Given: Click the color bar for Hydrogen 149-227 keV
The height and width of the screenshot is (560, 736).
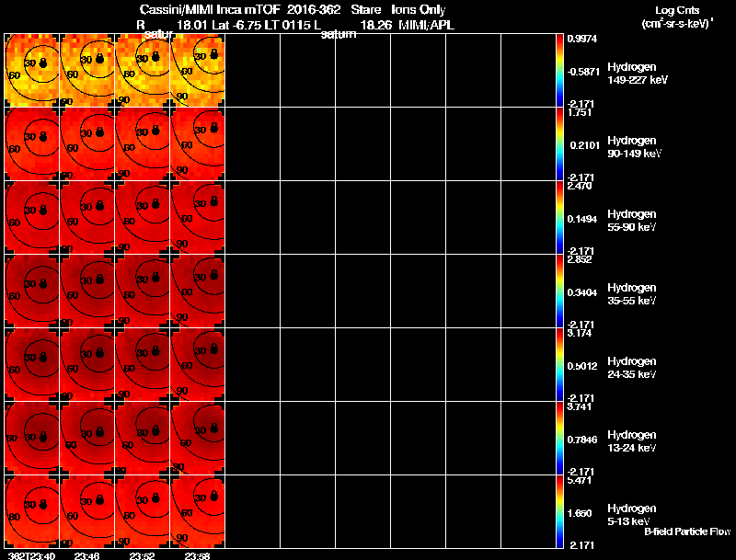Looking at the screenshot, I should pos(559,71).
